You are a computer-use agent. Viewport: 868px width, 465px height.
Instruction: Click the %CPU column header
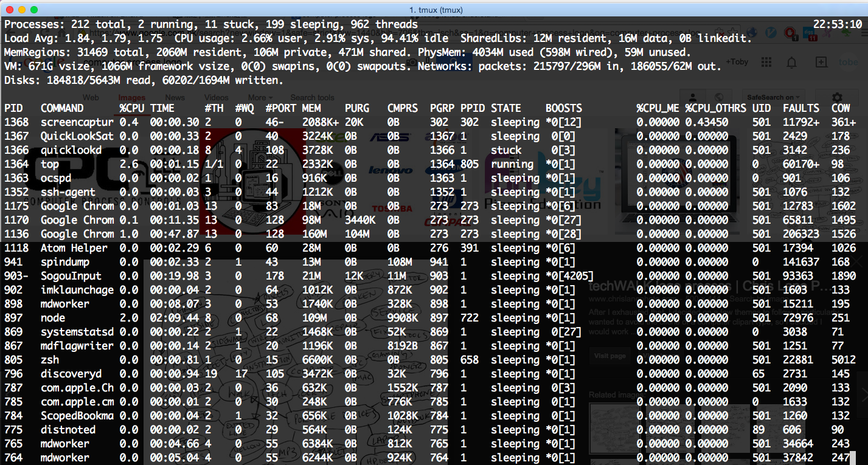point(131,108)
